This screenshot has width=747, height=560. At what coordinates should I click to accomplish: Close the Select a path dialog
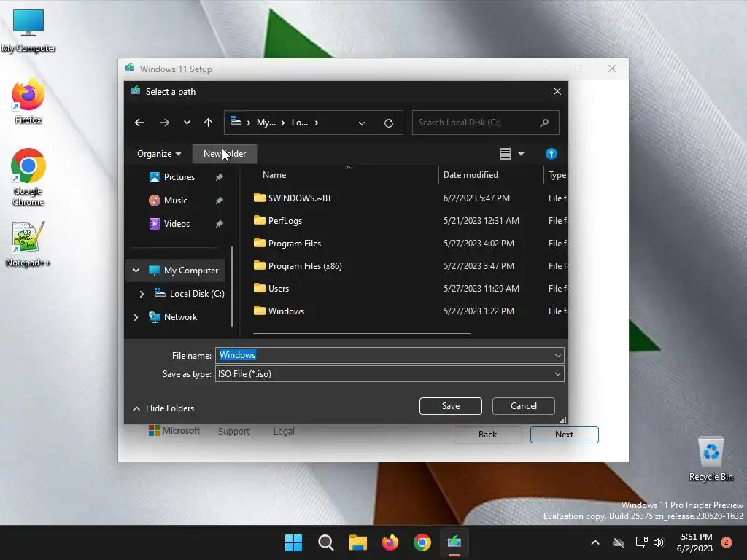(x=557, y=91)
